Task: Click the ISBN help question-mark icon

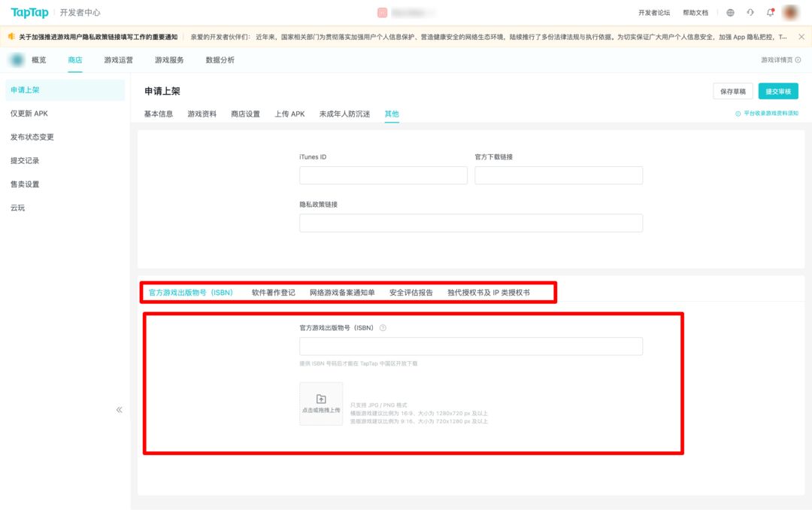Action: 383,327
